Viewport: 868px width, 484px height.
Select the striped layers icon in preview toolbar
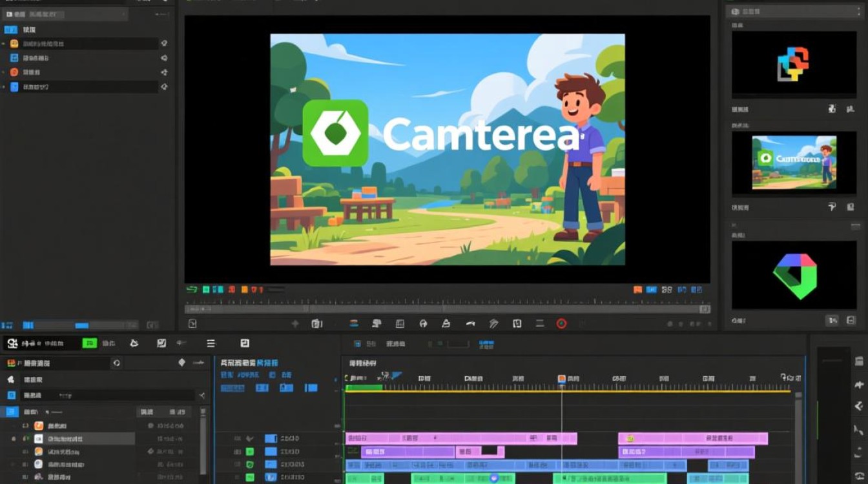354,324
